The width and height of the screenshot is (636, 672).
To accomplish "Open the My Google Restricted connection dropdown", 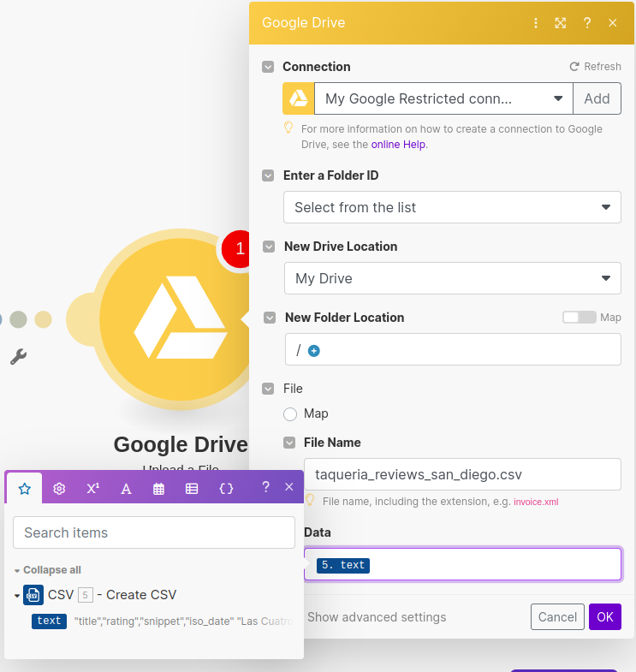I will click(443, 98).
